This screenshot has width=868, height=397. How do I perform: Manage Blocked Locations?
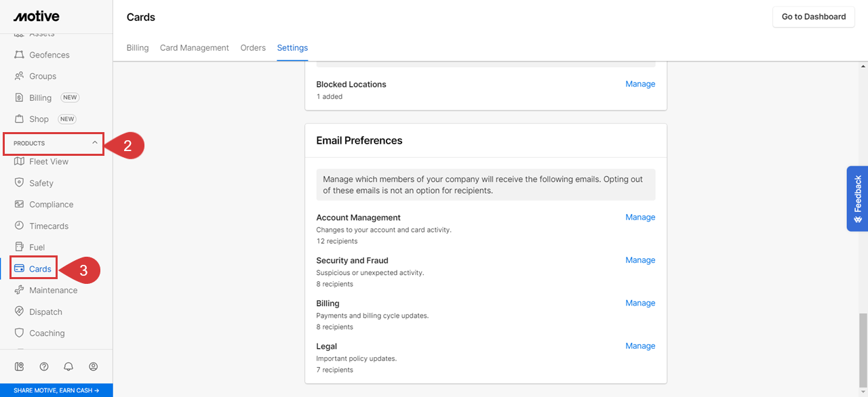[640, 84]
